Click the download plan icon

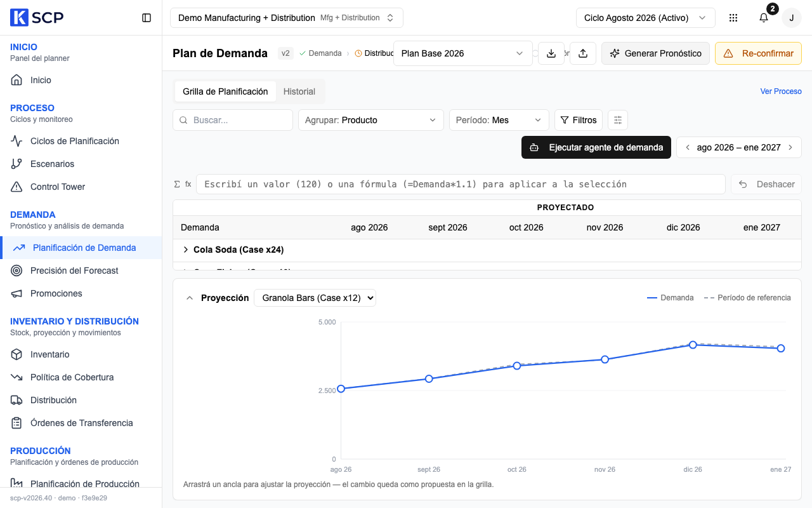(551, 53)
